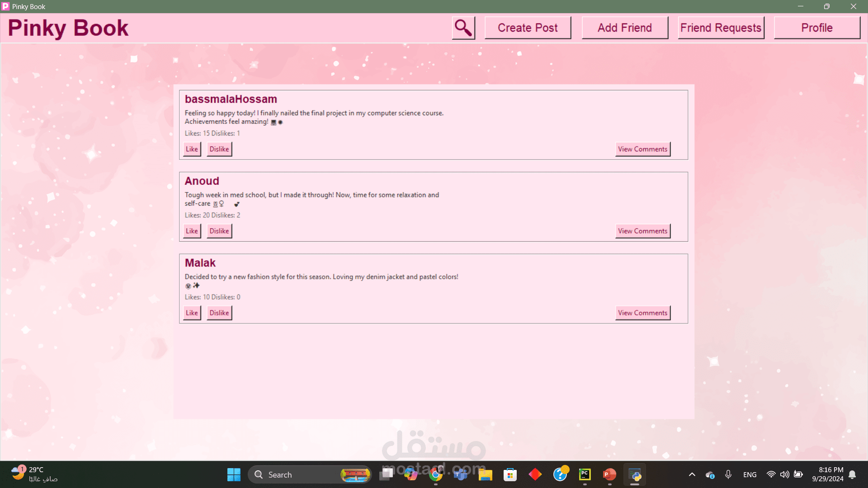Open the Add Friend page
868x488 pixels.
624,28
